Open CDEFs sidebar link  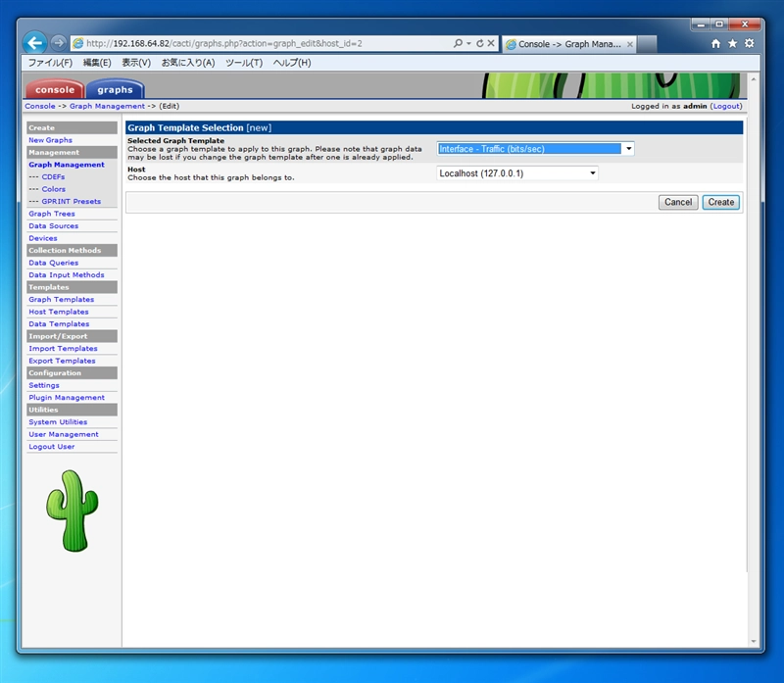[x=54, y=176]
